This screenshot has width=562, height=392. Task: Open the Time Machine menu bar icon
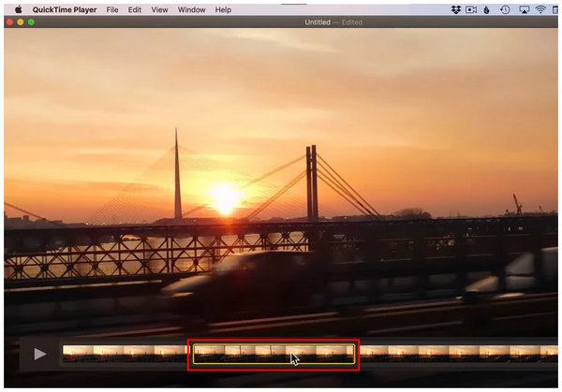coord(505,9)
